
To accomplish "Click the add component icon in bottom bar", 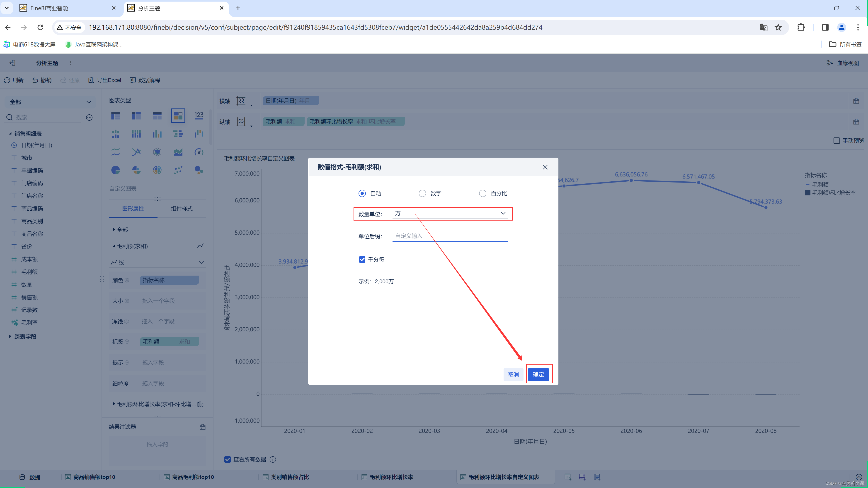I will (568, 477).
